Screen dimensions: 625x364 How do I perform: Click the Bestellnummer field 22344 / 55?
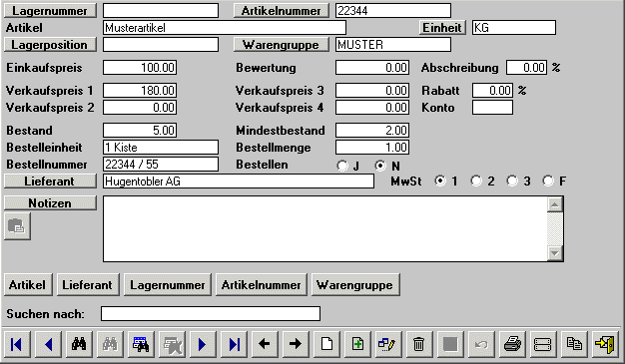[161, 165]
